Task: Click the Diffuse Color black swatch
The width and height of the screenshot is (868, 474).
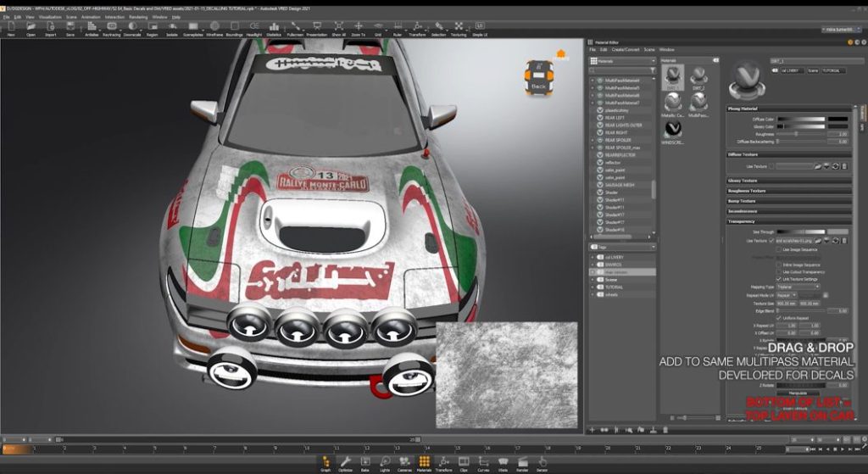Action: (x=838, y=119)
